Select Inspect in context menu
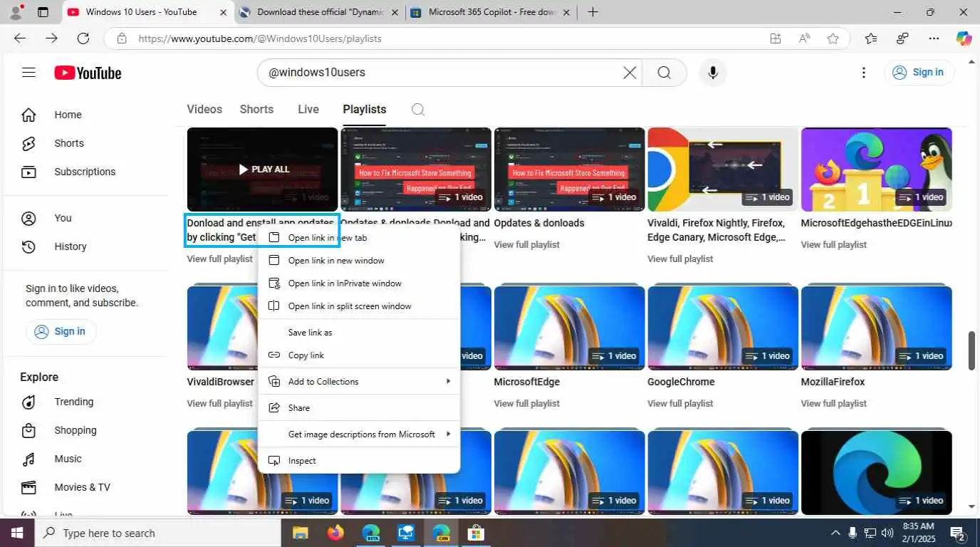 (359, 460)
